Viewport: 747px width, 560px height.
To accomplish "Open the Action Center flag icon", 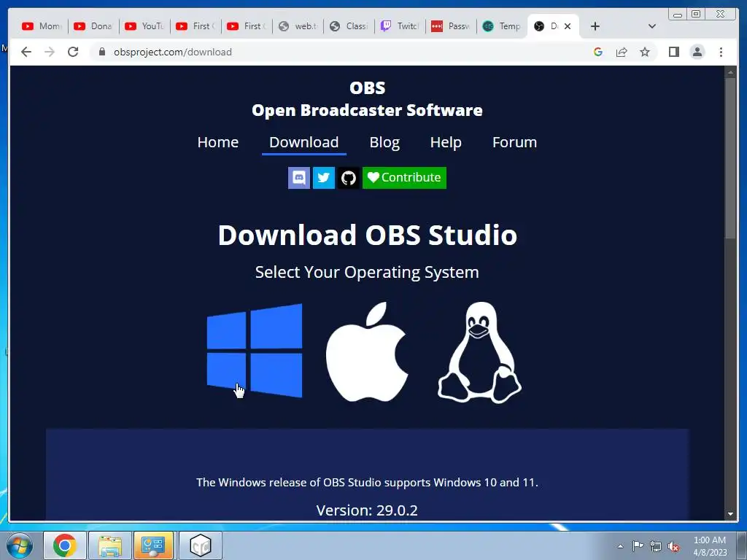I will [x=638, y=546].
